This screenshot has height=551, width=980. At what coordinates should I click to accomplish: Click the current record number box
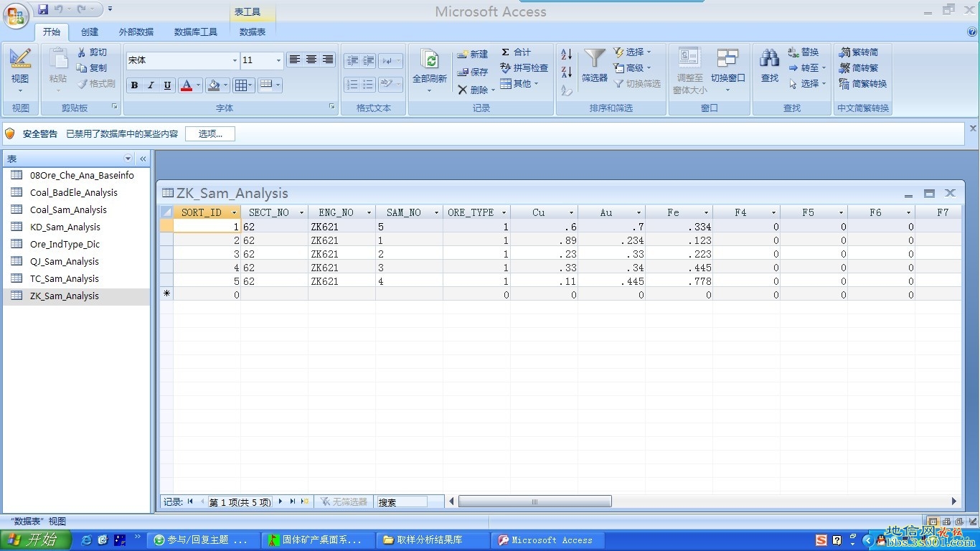pos(240,501)
